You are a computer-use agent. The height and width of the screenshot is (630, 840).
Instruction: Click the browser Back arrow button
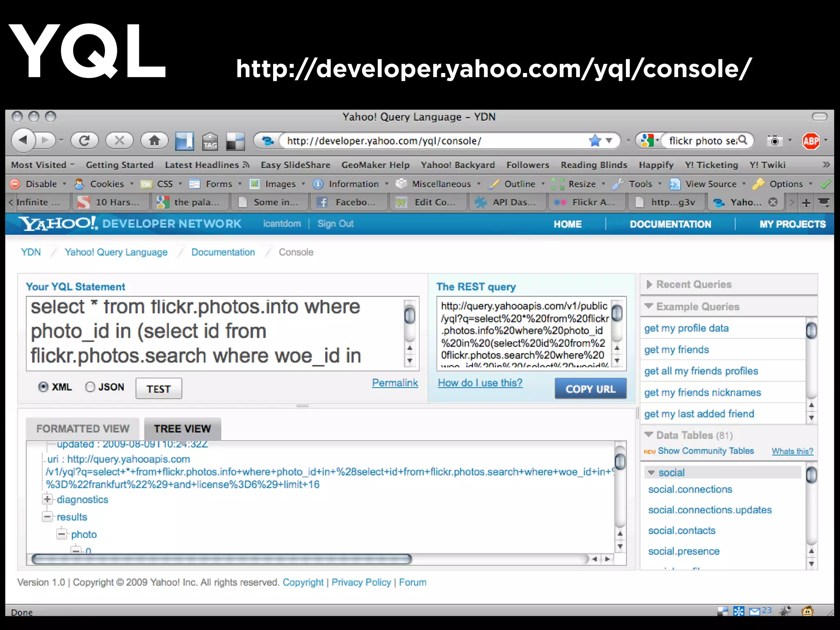tap(23, 141)
